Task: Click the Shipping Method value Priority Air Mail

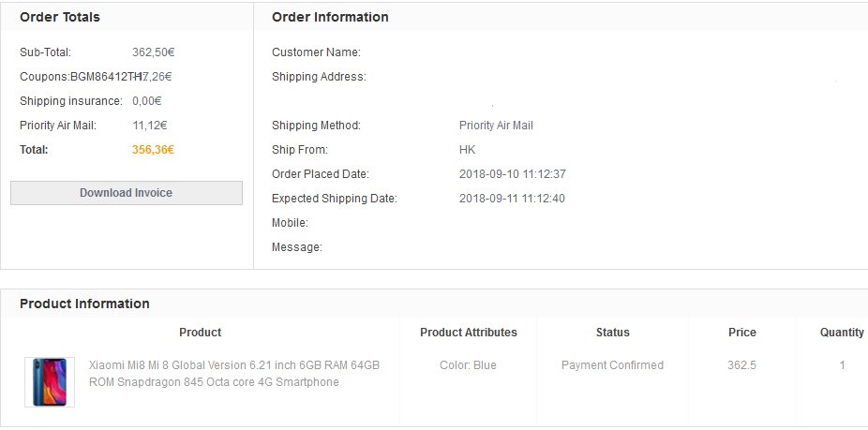Action: (x=496, y=126)
